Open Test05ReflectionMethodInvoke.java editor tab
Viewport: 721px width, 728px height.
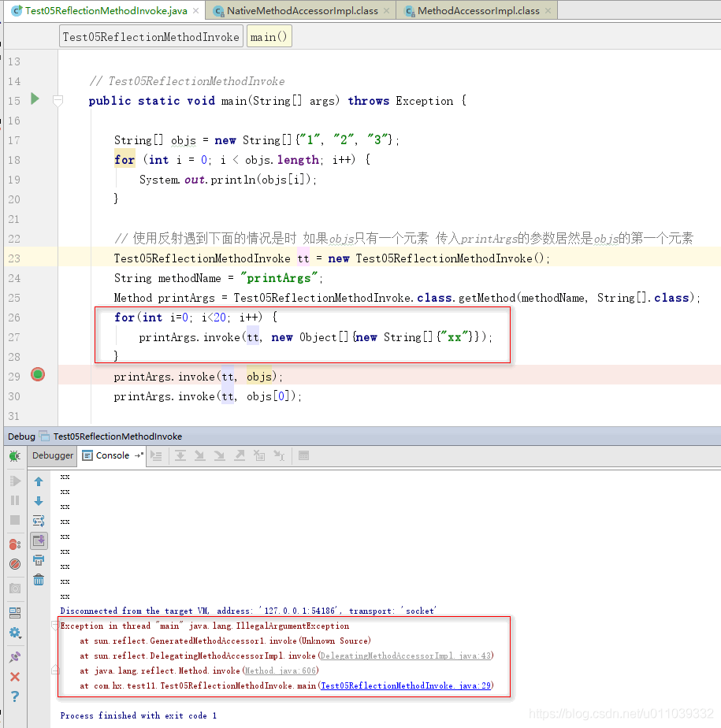(x=106, y=11)
